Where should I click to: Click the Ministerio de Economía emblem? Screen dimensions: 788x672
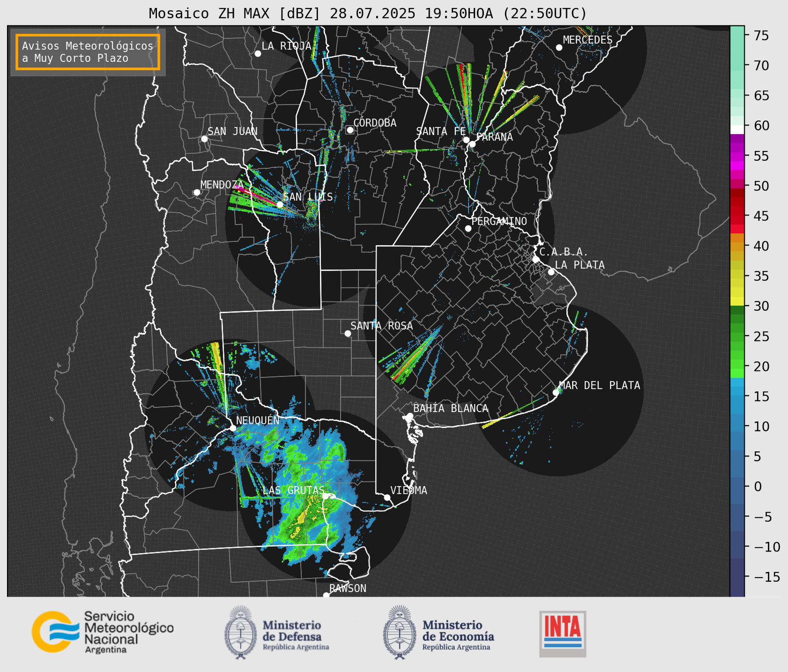click(x=399, y=632)
